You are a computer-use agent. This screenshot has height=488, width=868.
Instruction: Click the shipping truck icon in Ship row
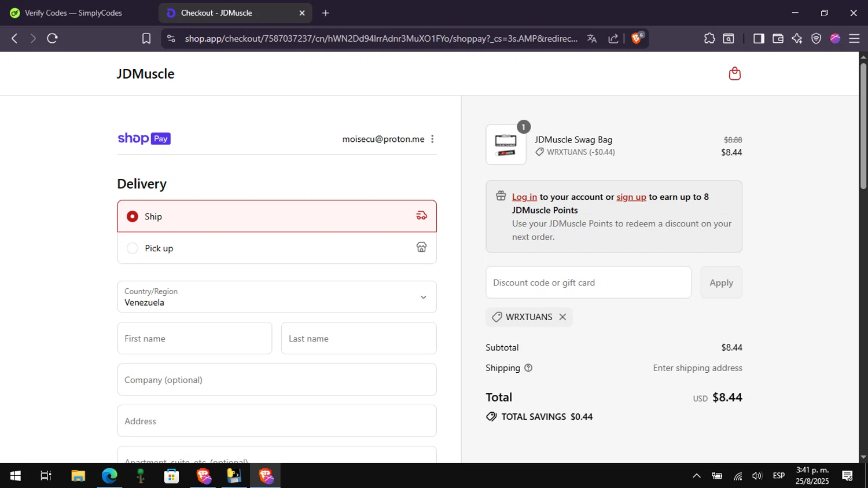(x=421, y=215)
